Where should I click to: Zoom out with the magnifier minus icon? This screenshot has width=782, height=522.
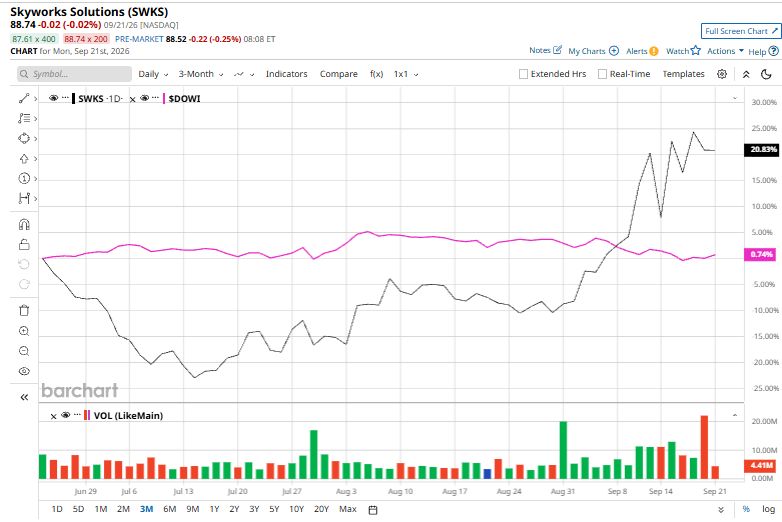(x=24, y=351)
